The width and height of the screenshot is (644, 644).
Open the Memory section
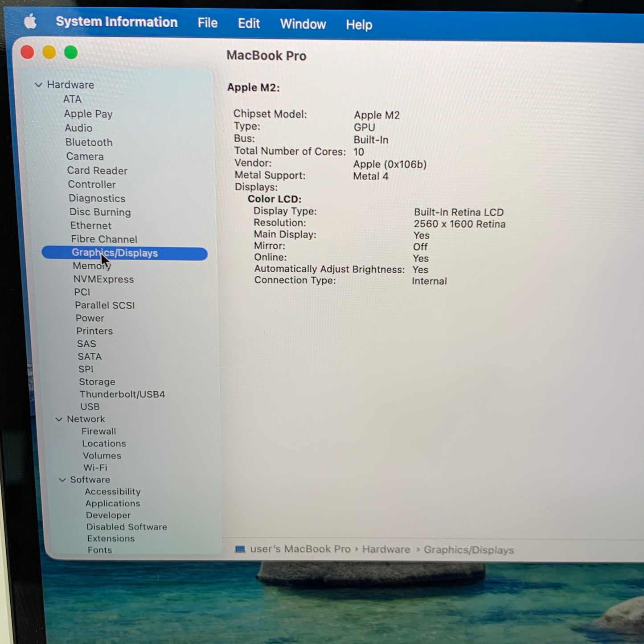click(x=92, y=266)
